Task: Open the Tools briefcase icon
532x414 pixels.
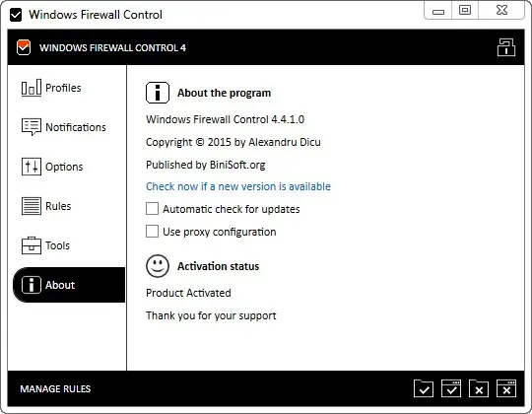Action: click(32, 245)
